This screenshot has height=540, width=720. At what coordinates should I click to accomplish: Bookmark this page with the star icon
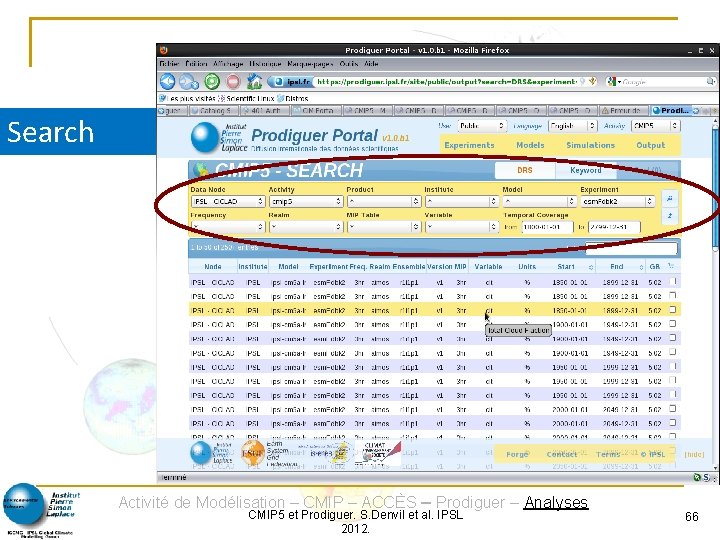coord(593,81)
